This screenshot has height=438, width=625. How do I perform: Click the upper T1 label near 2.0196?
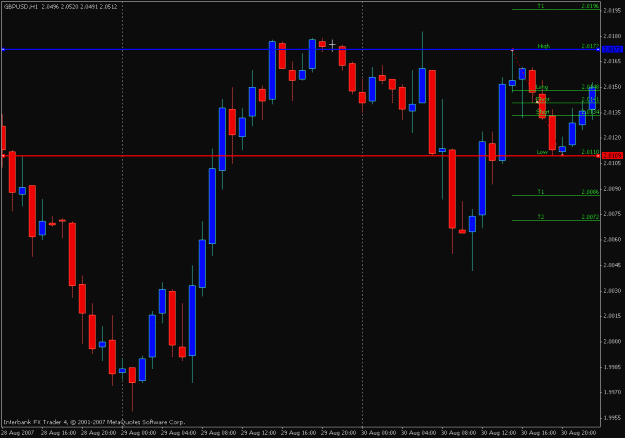(540, 6)
